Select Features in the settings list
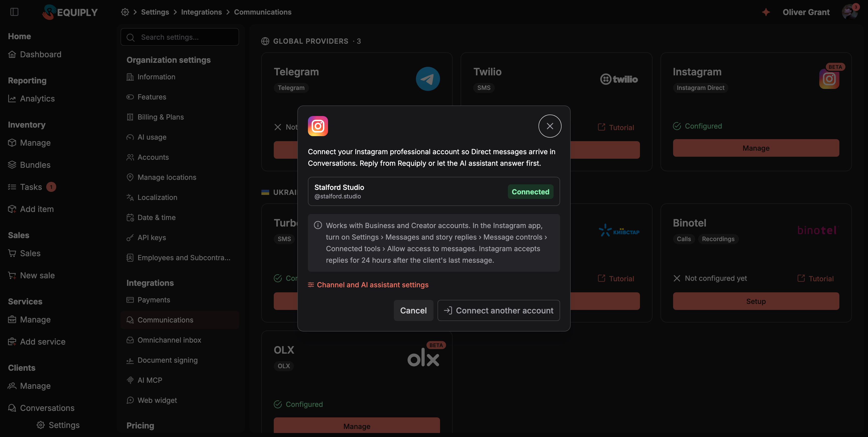Screen dimensions: 868x437 click(x=180, y=97)
